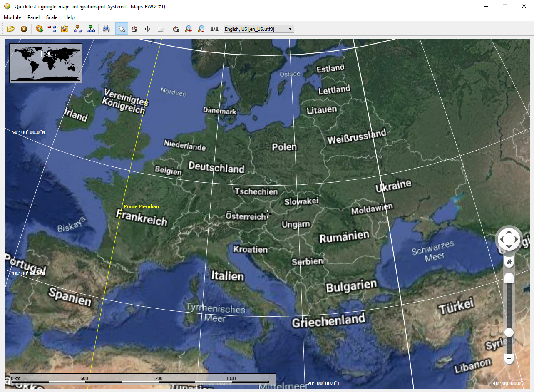Click the magnifier zoom in icon
The width and height of the screenshot is (534, 392).
[189, 29]
